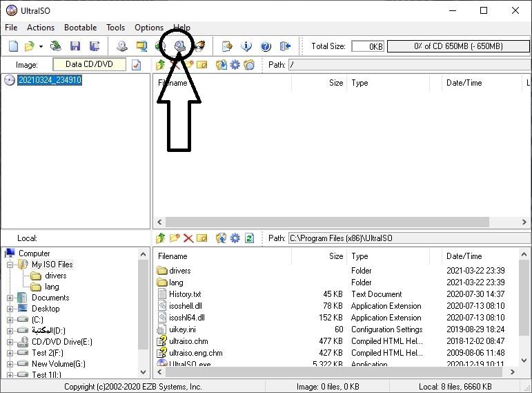Open the Bootable menu
The width and height of the screenshot is (532, 393).
81,28
